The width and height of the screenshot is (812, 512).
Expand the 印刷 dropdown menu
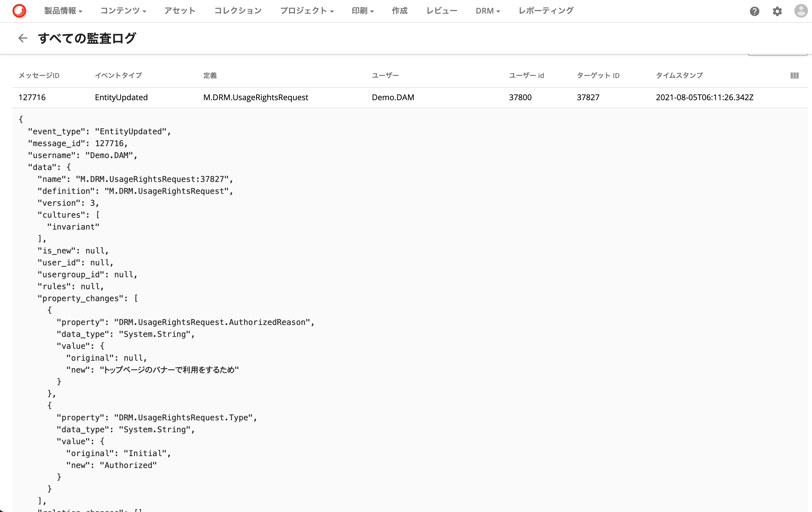pos(363,11)
